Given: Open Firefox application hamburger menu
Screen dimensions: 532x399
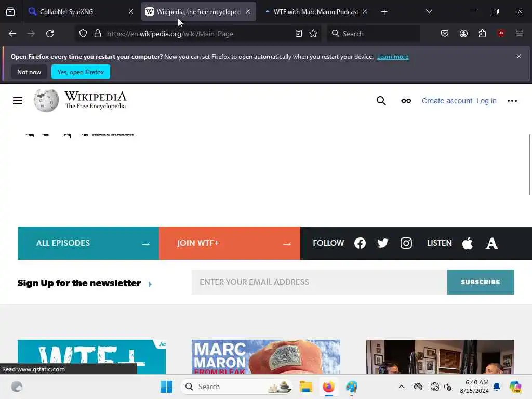Looking at the screenshot, I should point(520,33).
